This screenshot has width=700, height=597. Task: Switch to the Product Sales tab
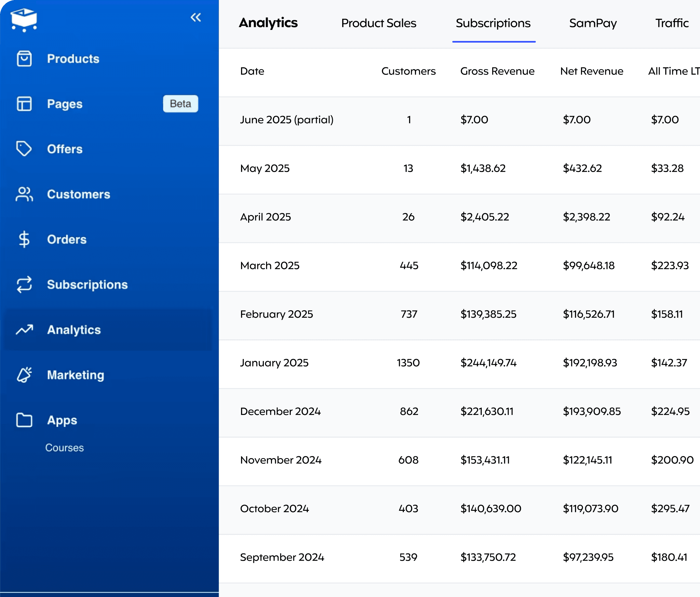point(378,23)
